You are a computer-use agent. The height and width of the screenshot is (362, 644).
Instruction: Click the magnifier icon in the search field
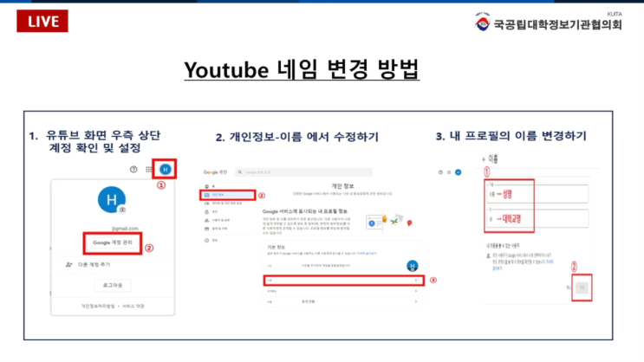[x=240, y=172]
